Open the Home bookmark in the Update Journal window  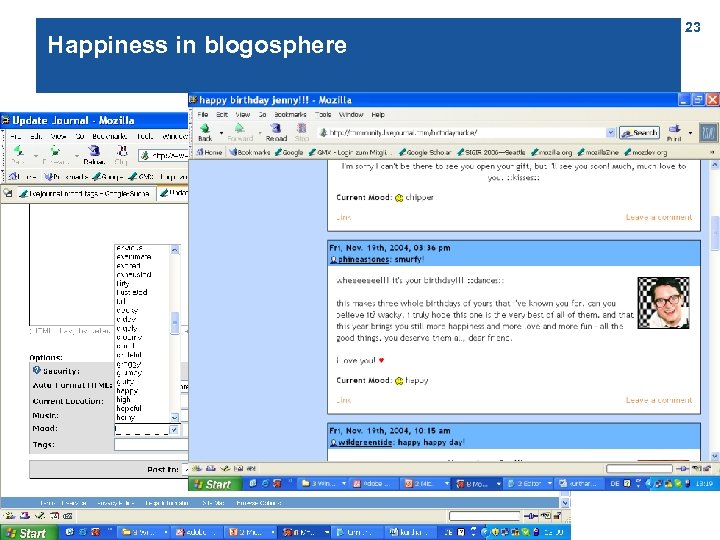(x=23, y=176)
